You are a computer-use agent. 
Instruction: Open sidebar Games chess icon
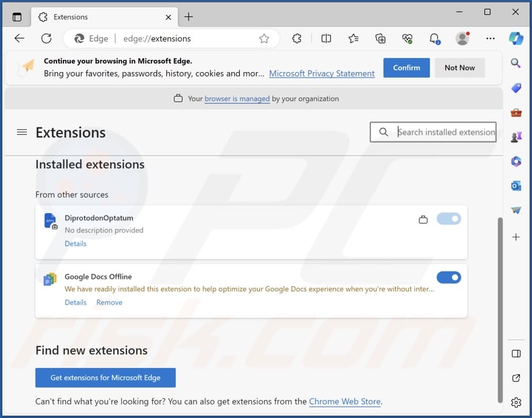(x=516, y=137)
